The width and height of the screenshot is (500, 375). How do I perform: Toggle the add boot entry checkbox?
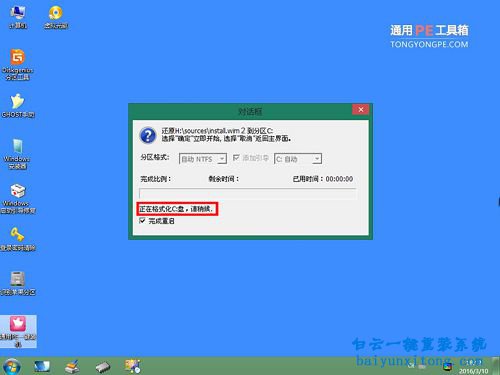coord(236,158)
